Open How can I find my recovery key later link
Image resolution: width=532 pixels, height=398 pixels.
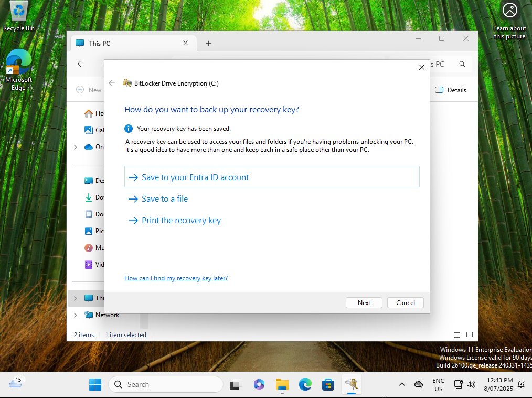[x=176, y=278]
